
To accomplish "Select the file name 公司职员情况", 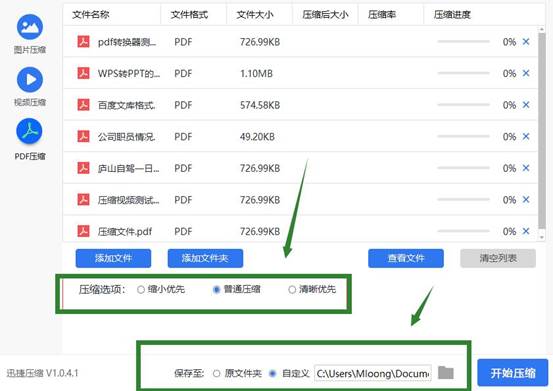I will pyautogui.click(x=127, y=137).
